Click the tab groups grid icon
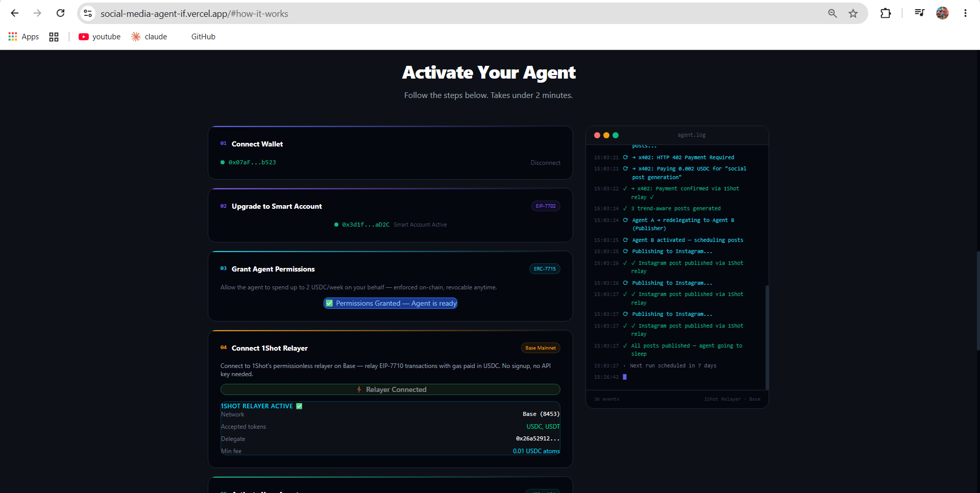Viewport: 980px width, 493px height. [54, 37]
